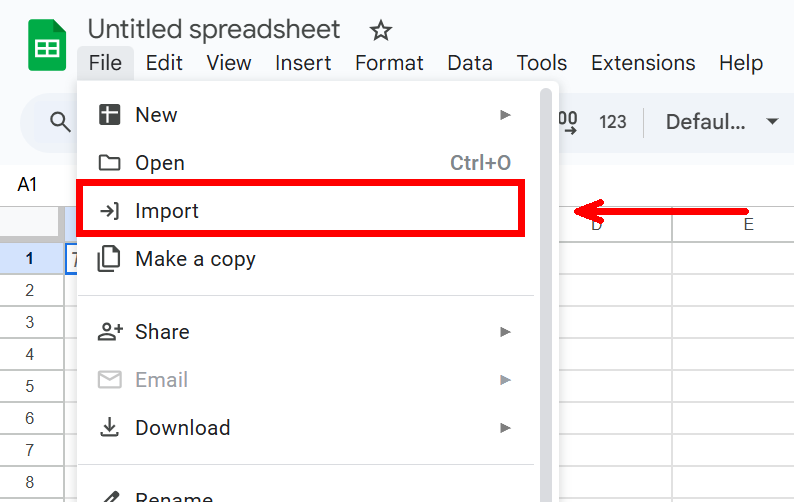Open the Extensions menu
794x502 pixels.
643,63
